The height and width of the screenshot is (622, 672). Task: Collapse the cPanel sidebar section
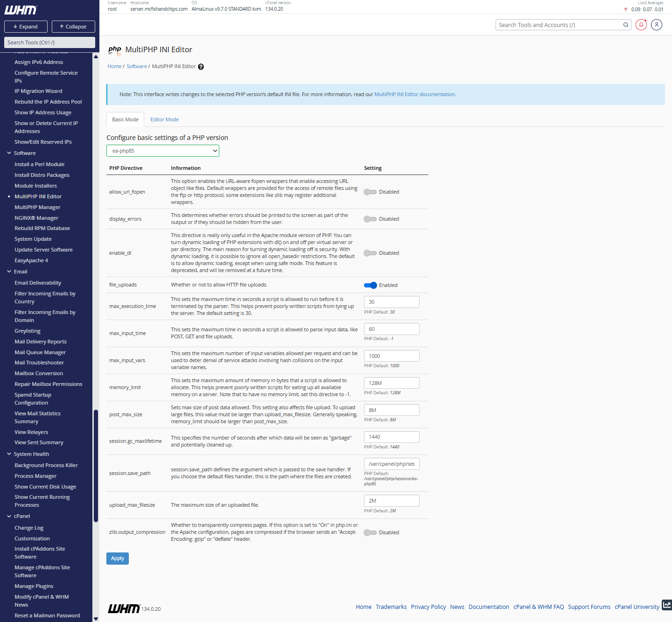pos(9,516)
